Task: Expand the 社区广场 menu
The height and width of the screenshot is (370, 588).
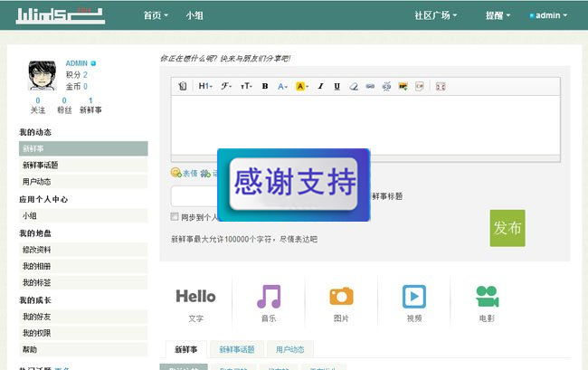Action: [x=435, y=15]
